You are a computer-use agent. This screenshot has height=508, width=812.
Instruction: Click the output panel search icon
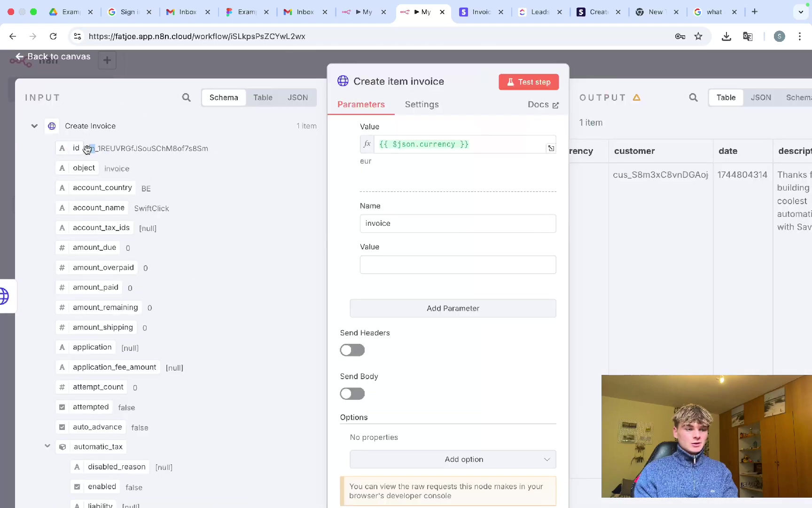(x=693, y=97)
